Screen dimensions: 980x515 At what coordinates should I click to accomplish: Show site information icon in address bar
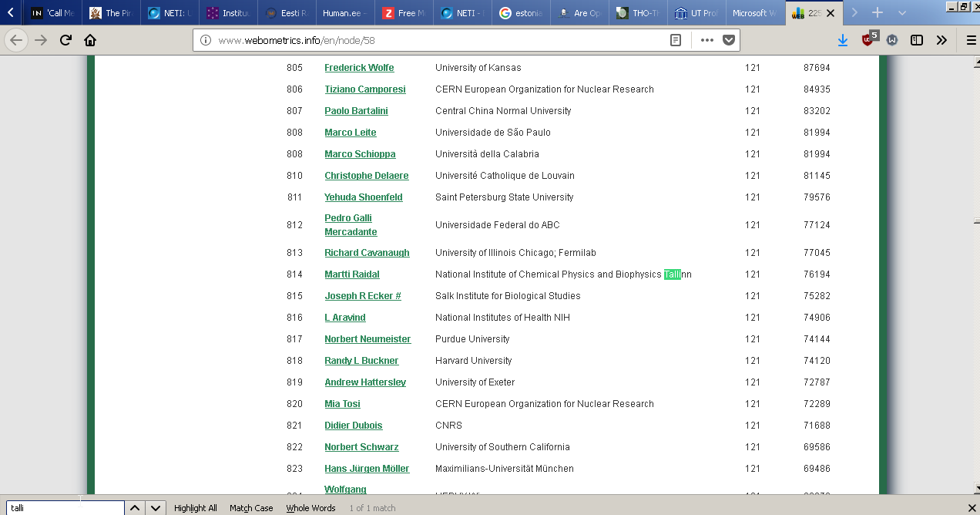206,40
